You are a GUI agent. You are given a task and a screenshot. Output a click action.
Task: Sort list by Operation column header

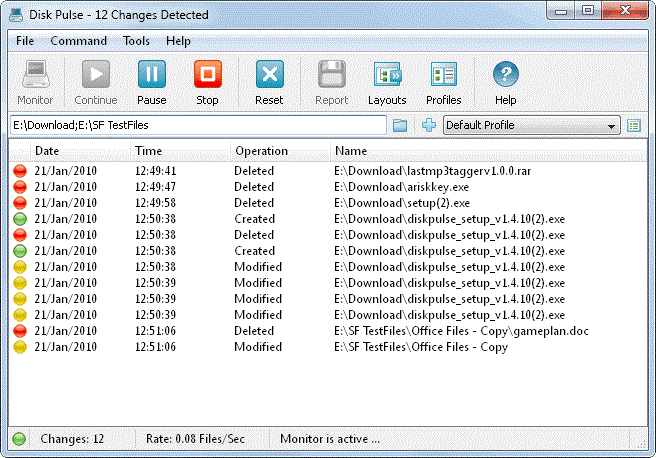click(x=261, y=151)
